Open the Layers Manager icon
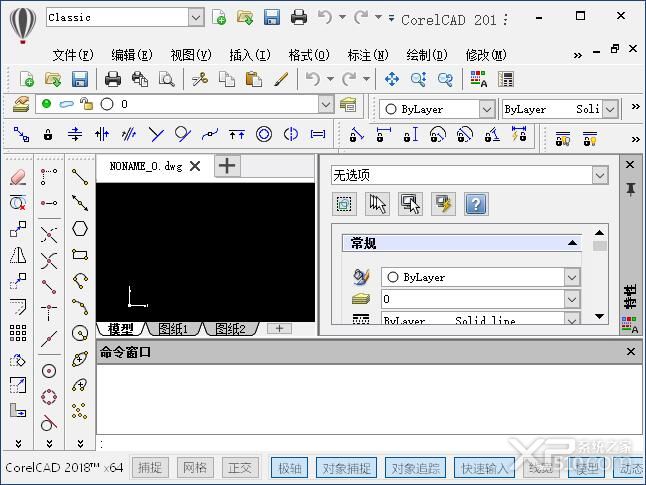Viewport: 646px width, 485px height. (21, 104)
